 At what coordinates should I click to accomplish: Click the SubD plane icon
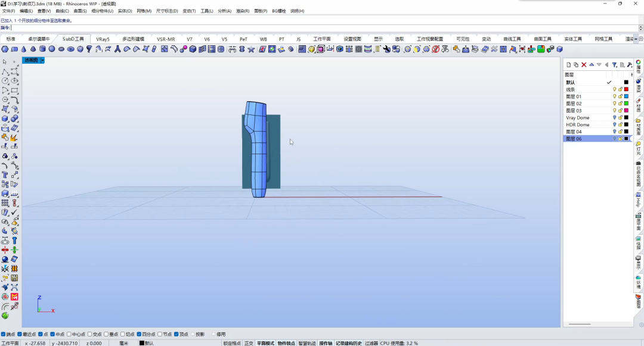point(14,49)
